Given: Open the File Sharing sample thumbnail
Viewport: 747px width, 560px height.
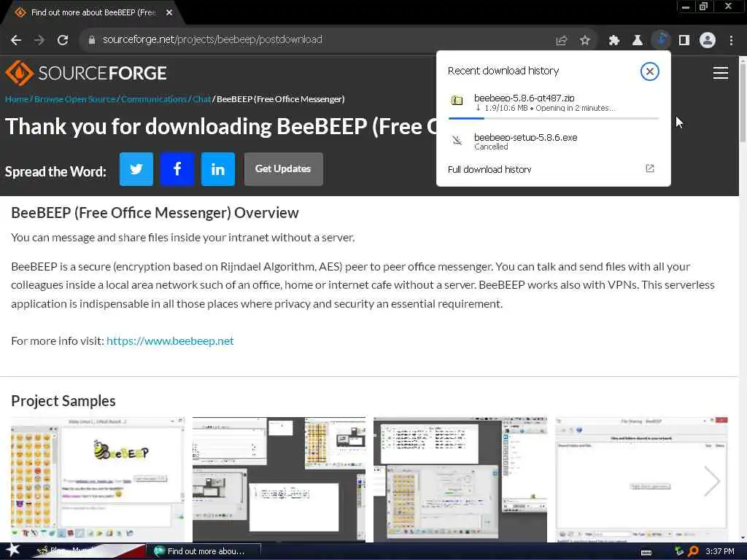Looking at the screenshot, I should (642, 480).
